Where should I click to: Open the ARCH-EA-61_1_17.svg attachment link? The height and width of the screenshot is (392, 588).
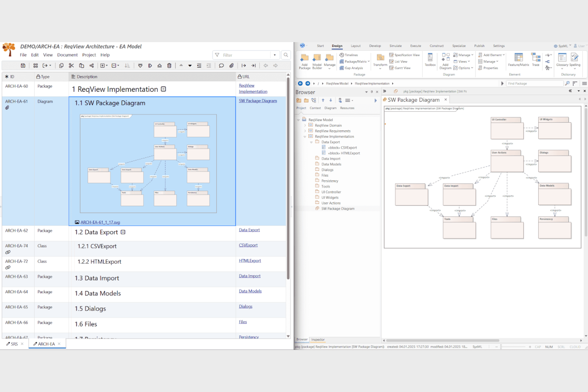[100, 222]
